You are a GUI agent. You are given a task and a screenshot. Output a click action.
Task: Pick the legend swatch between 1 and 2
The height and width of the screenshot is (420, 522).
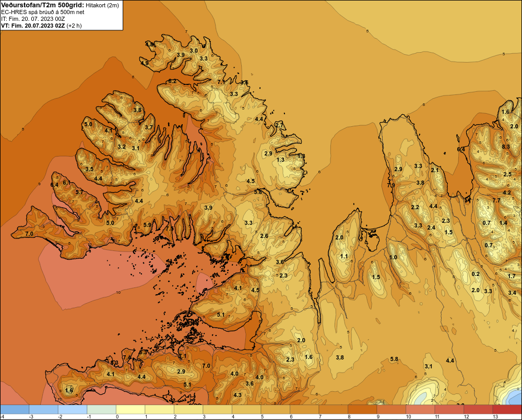[x=159, y=410]
